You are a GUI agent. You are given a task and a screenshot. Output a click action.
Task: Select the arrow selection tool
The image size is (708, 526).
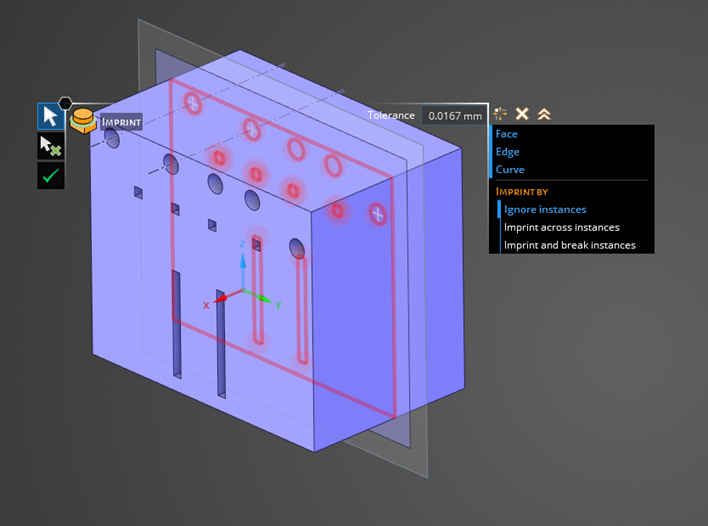(x=51, y=117)
